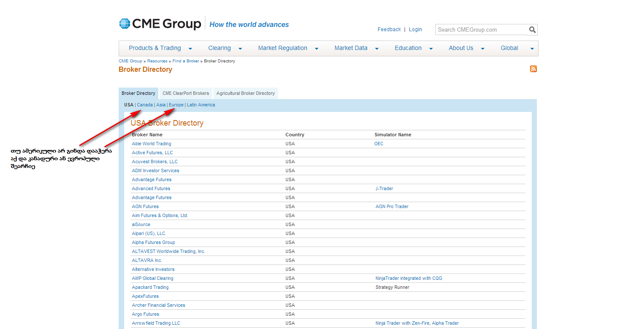
Task: Click the search magnifier icon
Action: (x=532, y=29)
